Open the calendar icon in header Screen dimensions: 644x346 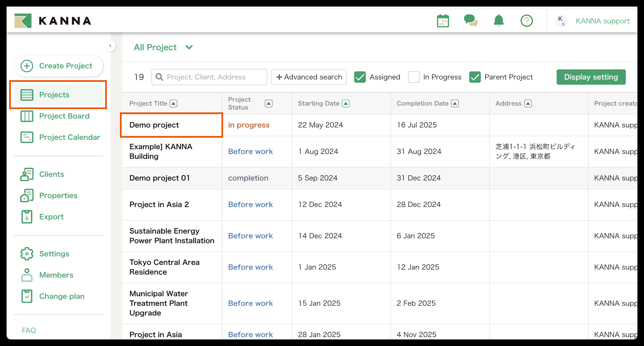(x=443, y=21)
